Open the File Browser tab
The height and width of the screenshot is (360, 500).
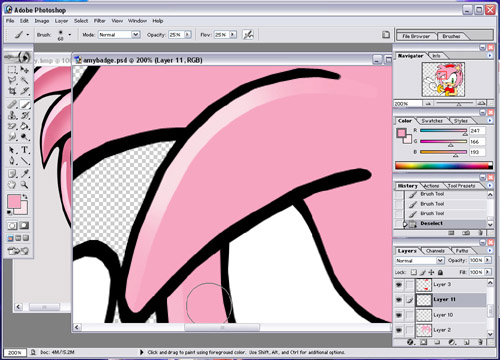pyautogui.click(x=416, y=36)
